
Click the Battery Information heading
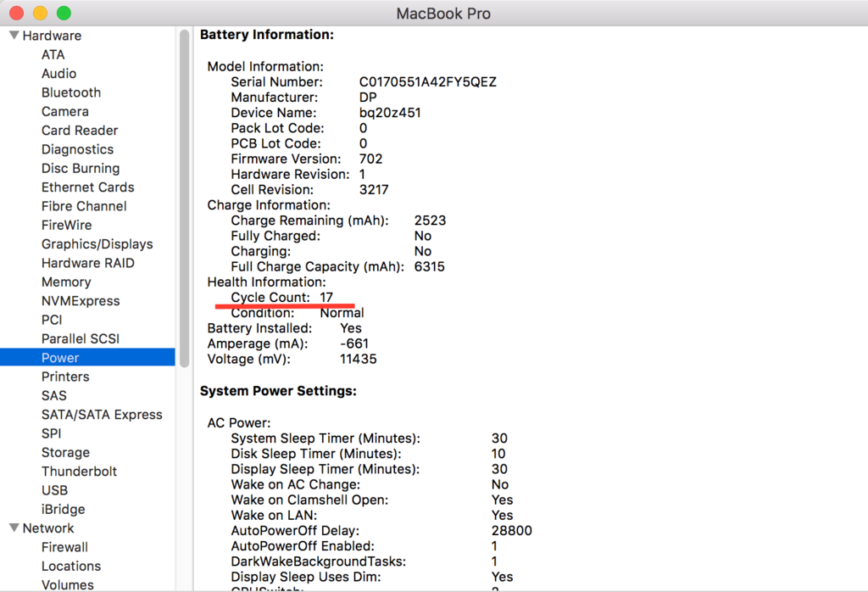267,34
